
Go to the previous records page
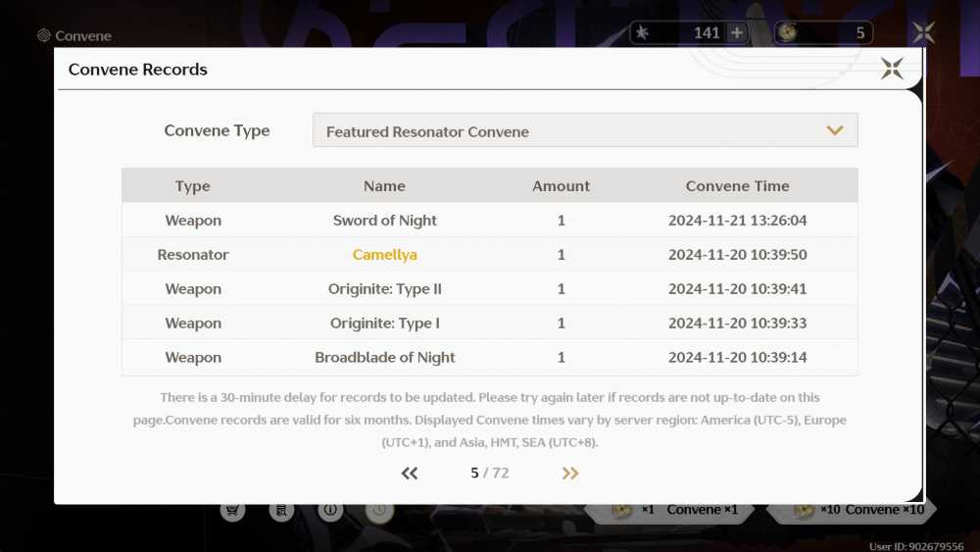pos(410,474)
